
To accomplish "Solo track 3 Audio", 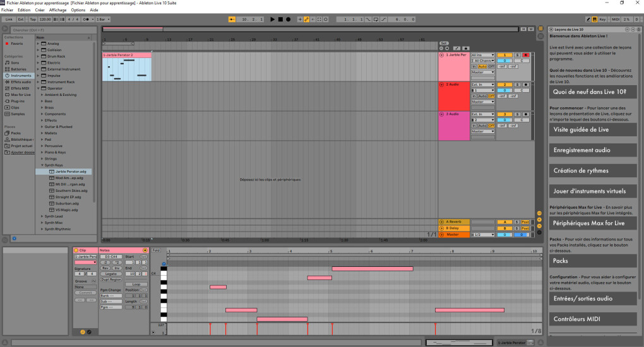I will coord(518,114).
